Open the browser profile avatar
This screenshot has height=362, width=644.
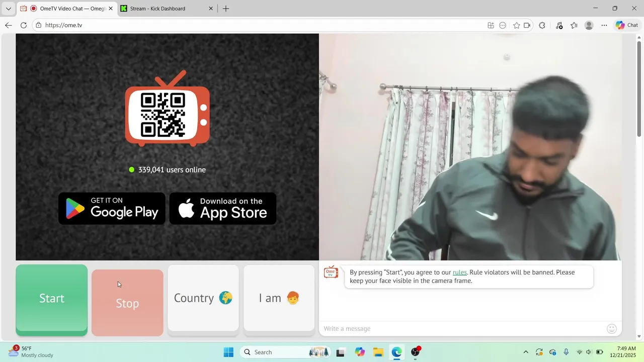(x=589, y=25)
